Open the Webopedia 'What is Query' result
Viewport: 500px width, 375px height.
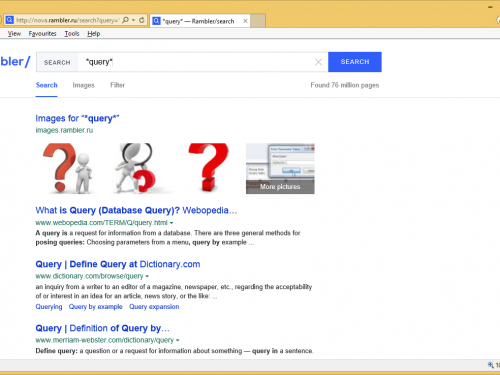tap(136, 211)
